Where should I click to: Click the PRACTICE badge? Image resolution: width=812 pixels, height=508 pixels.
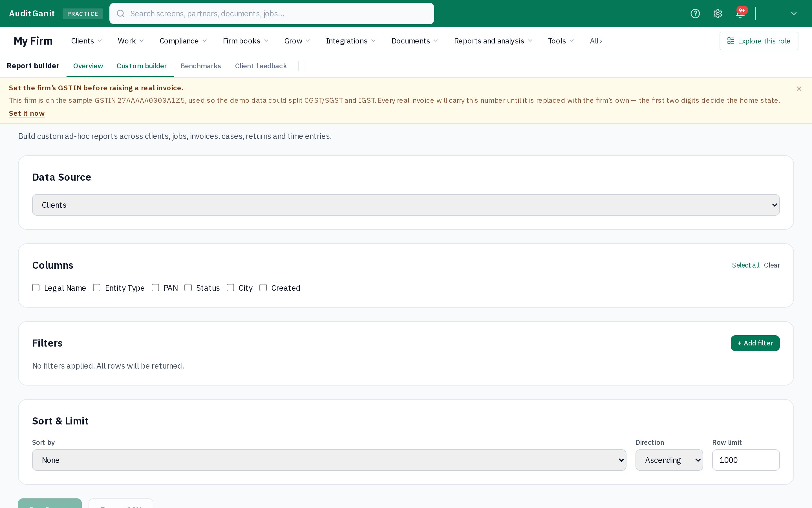pyautogui.click(x=83, y=14)
